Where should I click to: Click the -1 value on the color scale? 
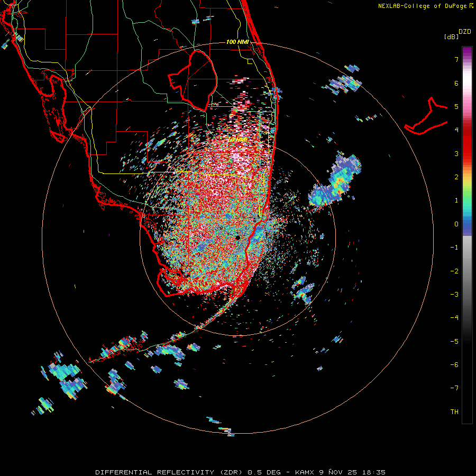(x=454, y=248)
